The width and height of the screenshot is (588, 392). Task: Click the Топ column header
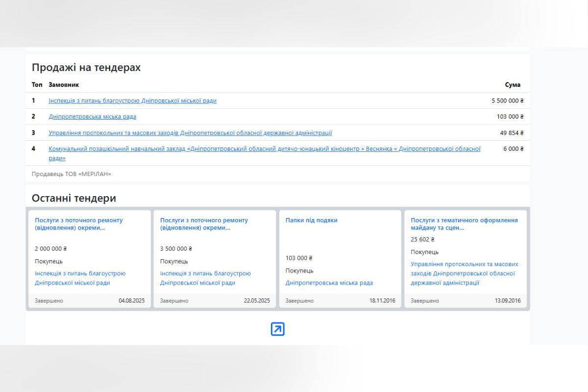[37, 85]
